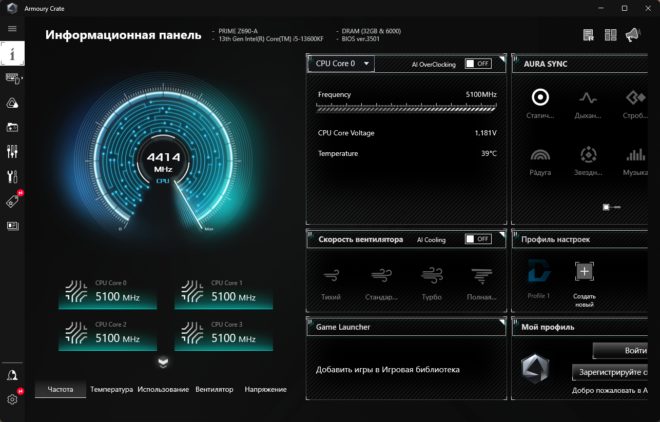Click the Frequency bar in CPU panel
660x422 pixels.
coord(406,108)
